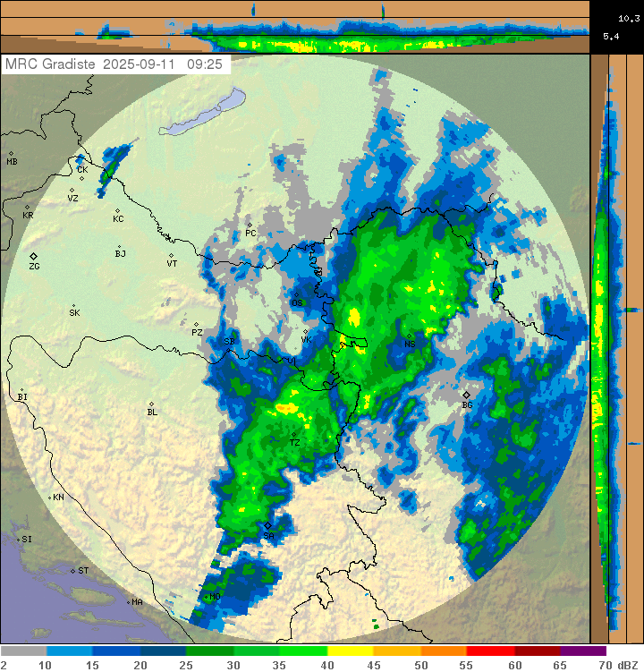
Task: Click the ZG city diamond marker
Action: [x=33, y=256]
